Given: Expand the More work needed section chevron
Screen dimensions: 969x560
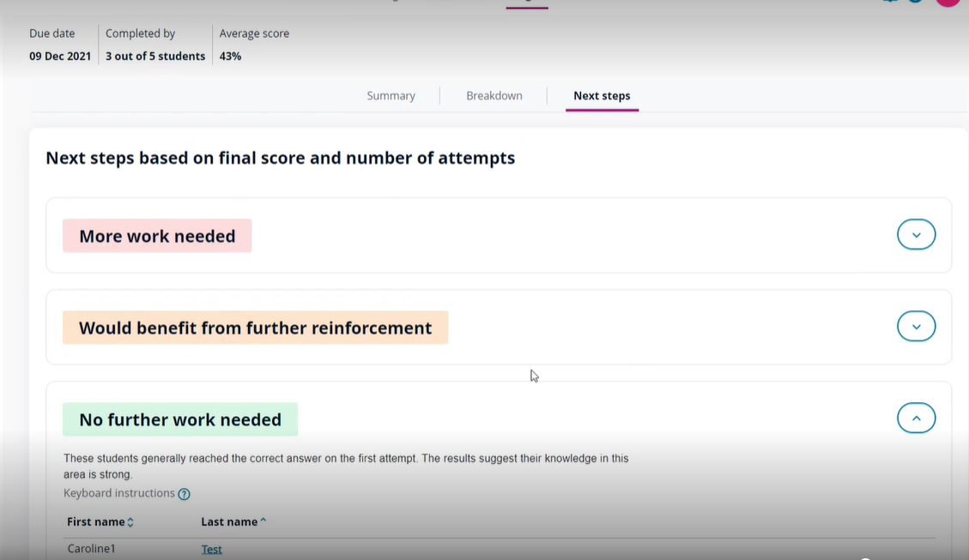Looking at the screenshot, I should [916, 235].
